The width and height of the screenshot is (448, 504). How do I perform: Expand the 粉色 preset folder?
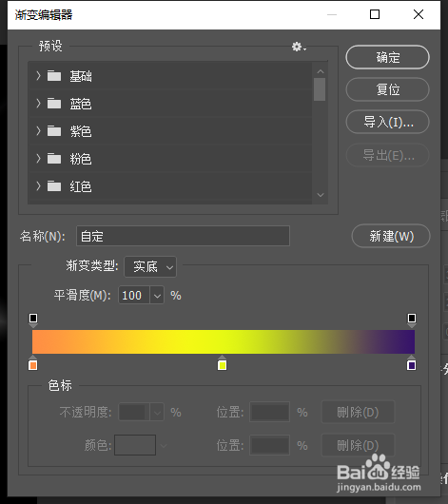click(x=39, y=159)
